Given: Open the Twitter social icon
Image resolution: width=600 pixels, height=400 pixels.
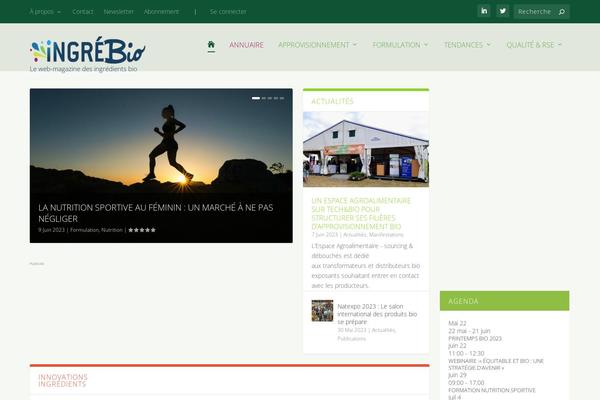Looking at the screenshot, I should (x=502, y=11).
